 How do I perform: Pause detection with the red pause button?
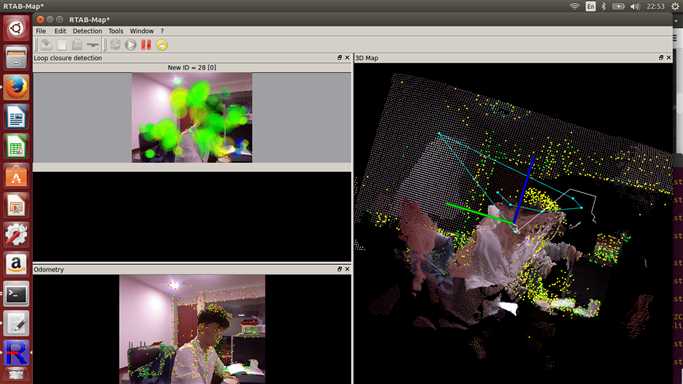146,44
